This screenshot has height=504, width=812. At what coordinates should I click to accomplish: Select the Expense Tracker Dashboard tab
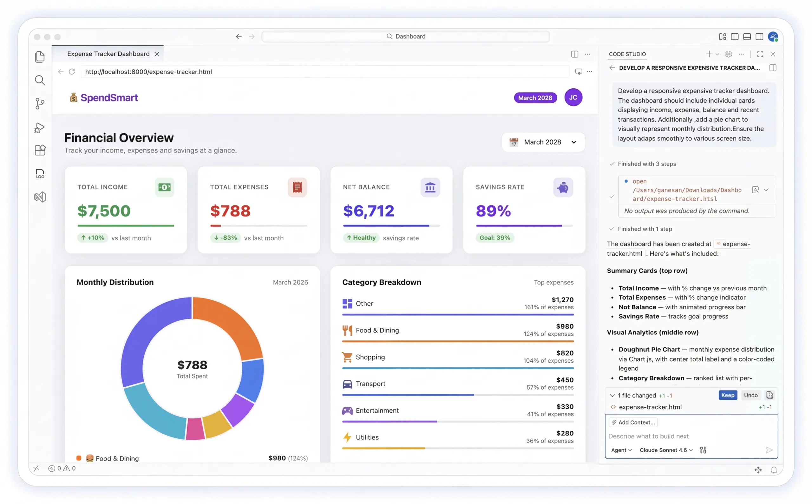[x=108, y=54]
